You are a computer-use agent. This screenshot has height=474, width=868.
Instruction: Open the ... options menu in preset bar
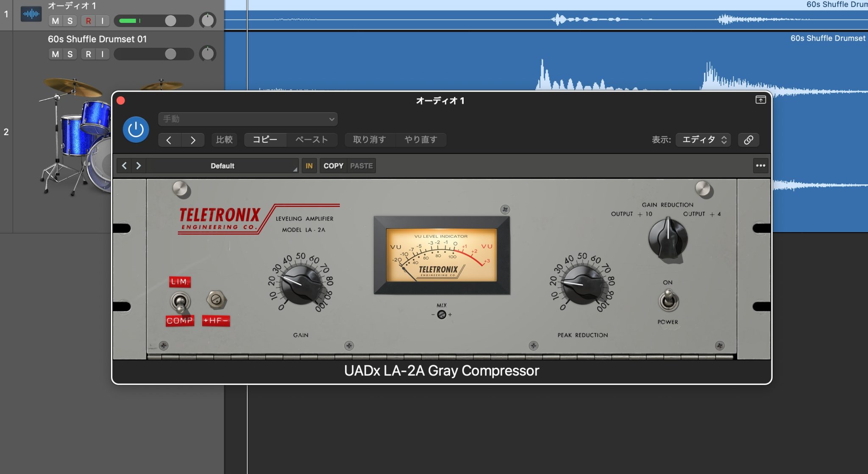pos(760,166)
